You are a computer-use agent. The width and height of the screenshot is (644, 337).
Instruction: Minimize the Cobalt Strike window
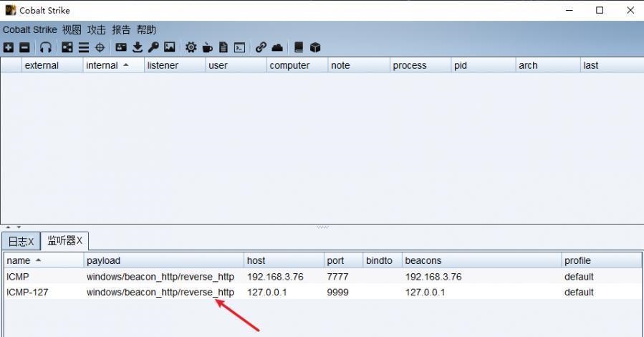click(x=569, y=10)
